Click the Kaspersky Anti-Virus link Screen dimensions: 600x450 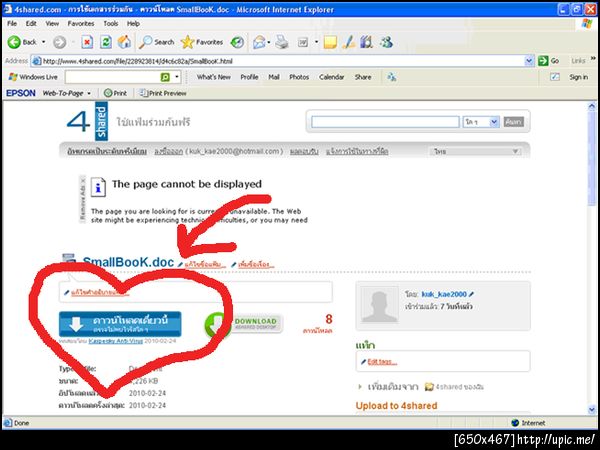point(116,341)
